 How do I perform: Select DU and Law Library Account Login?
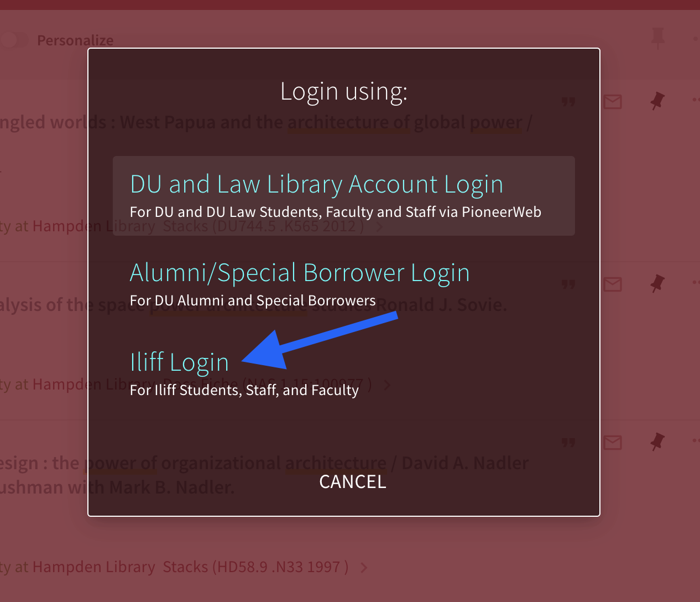343,196
